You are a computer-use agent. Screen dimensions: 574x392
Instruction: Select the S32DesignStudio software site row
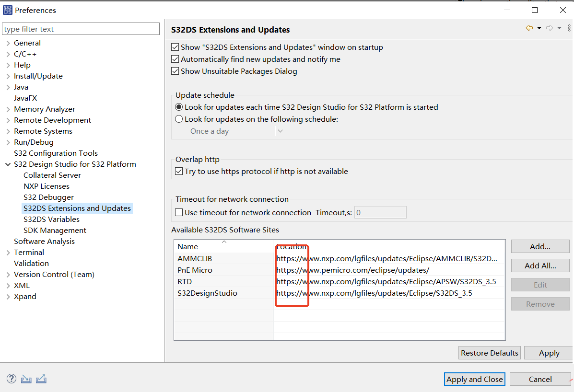click(x=340, y=293)
